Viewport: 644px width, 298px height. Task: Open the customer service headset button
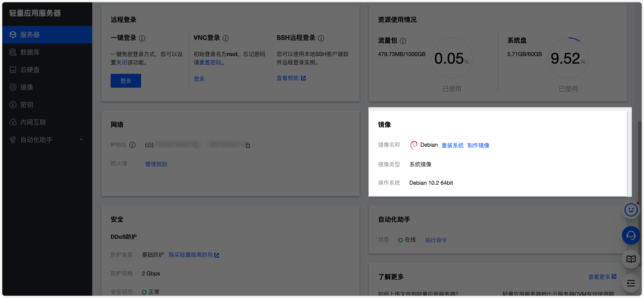pyautogui.click(x=631, y=235)
